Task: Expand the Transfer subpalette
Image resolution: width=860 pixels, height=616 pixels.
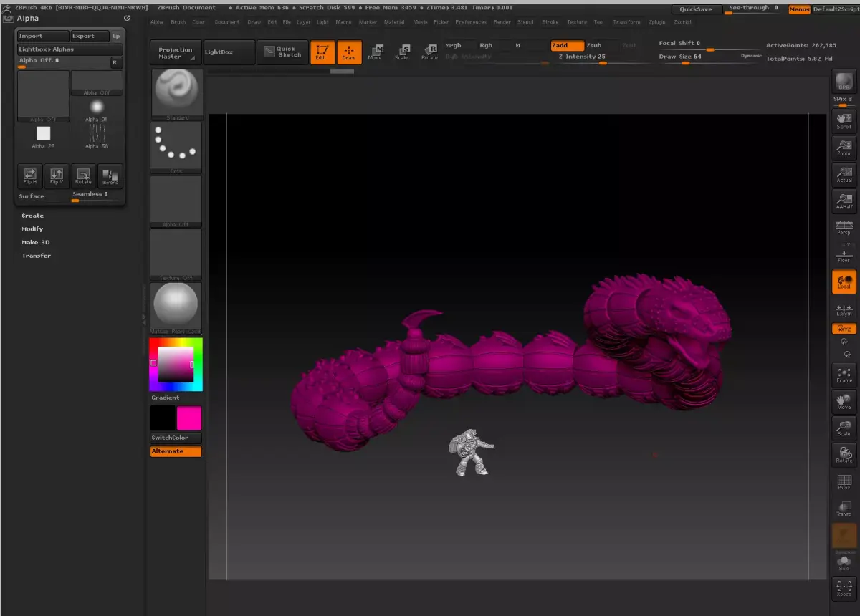Action: 36,256
